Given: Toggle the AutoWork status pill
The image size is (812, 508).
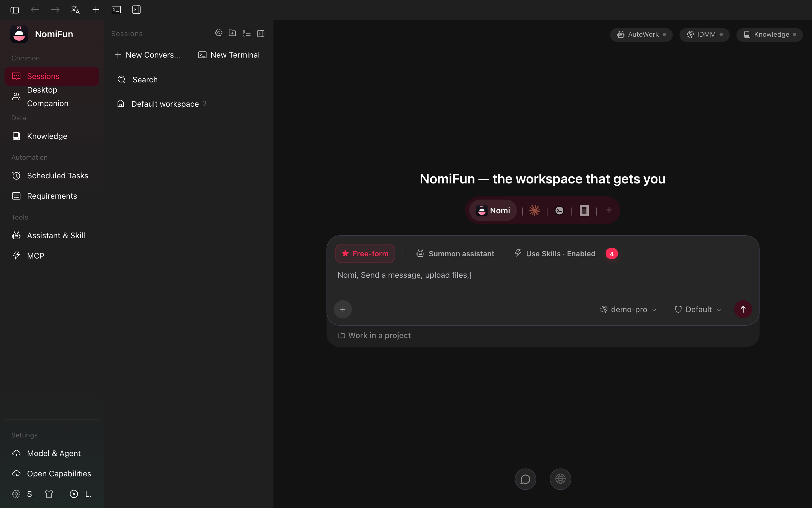Looking at the screenshot, I should coord(641,35).
